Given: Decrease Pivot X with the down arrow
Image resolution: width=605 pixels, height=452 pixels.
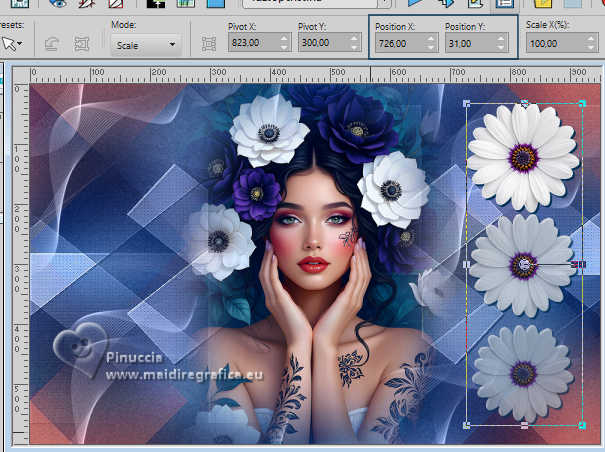Looking at the screenshot, I should [x=284, y=47].
